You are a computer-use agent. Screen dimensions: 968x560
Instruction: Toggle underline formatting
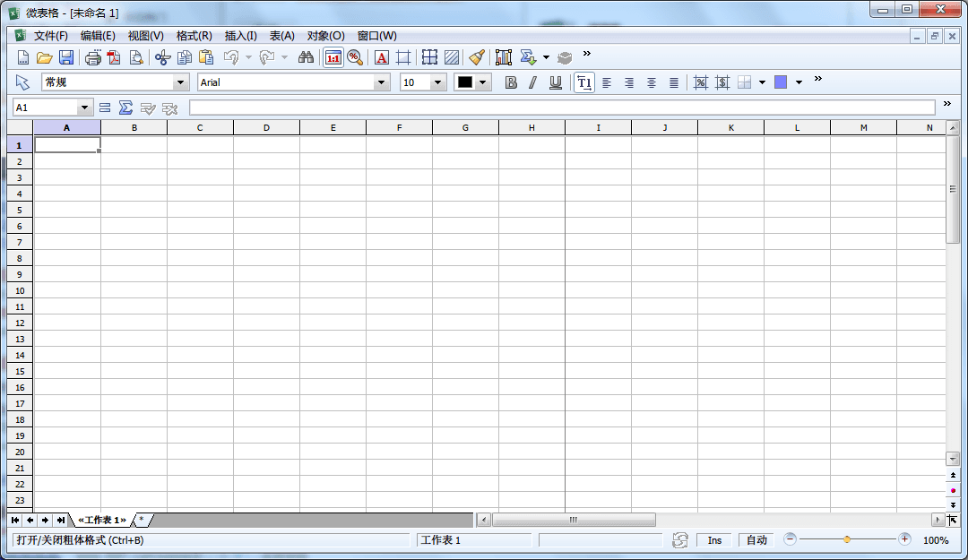[556, 82]
